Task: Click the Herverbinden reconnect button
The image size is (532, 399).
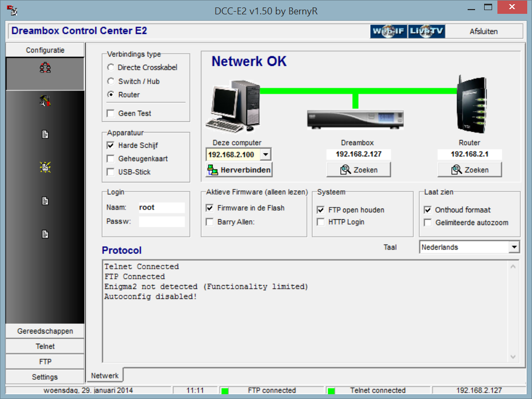Action: pos(239,170)
